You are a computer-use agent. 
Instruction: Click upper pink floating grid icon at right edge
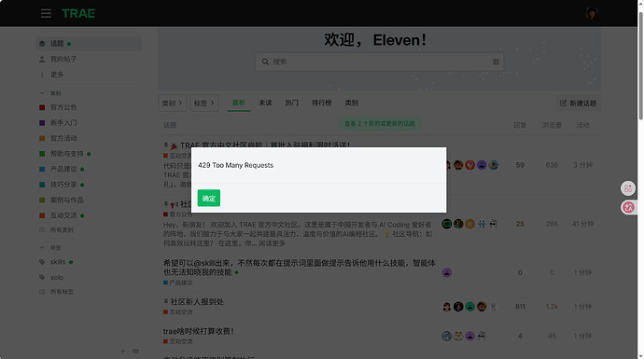click(x=628, y=188)
